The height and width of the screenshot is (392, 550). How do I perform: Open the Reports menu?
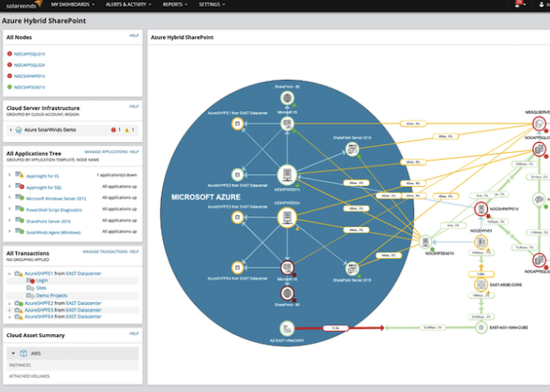(174, 5)
